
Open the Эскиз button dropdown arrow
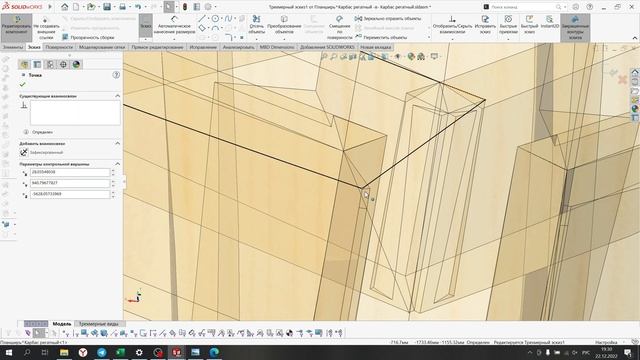click(146, 39)
